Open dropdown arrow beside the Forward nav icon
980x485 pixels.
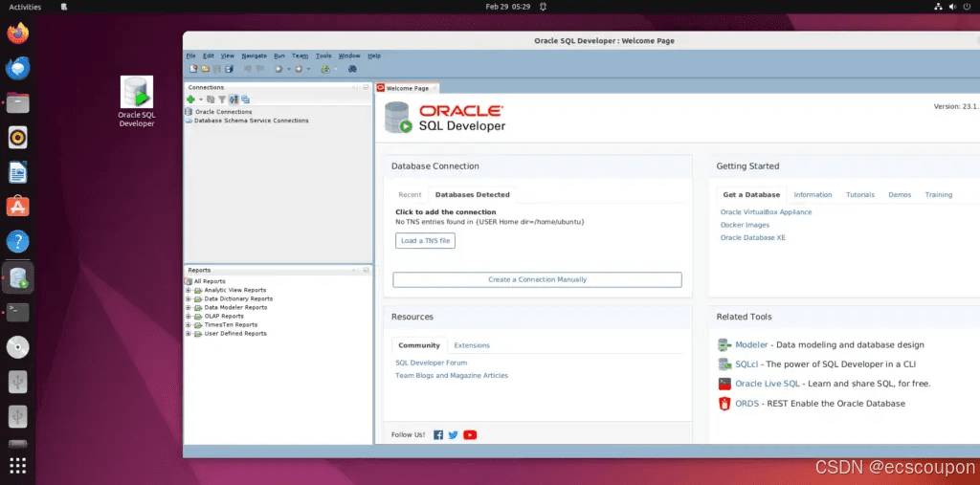point(308,70)
